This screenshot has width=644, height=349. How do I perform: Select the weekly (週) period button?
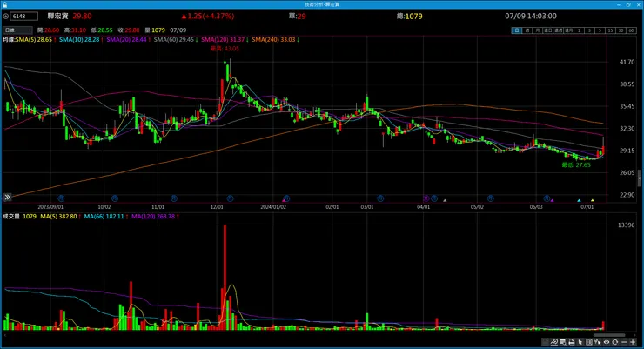[527, 30]
